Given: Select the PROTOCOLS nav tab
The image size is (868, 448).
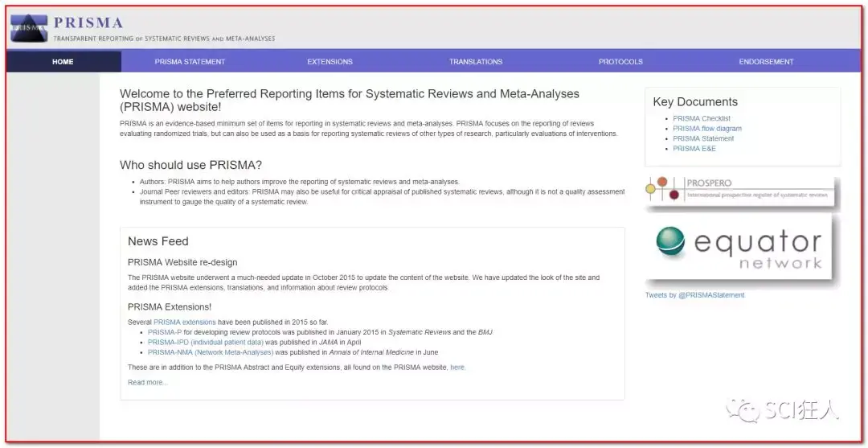Looking at the screenshot, I should point(620,61).
